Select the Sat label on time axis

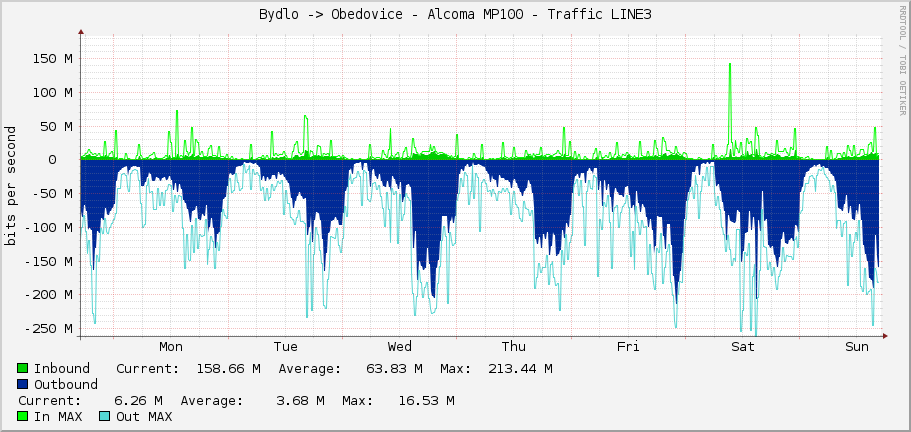(x=742, y=347)
